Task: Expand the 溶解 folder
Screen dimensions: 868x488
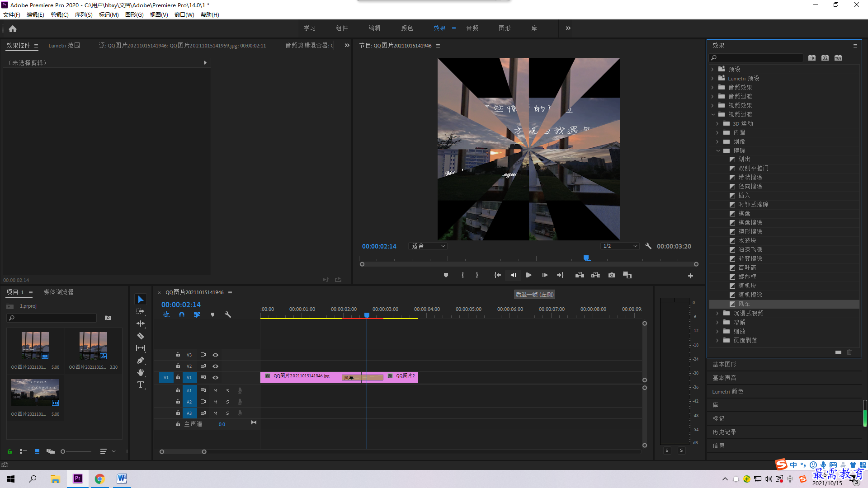Action: point(717,322)
